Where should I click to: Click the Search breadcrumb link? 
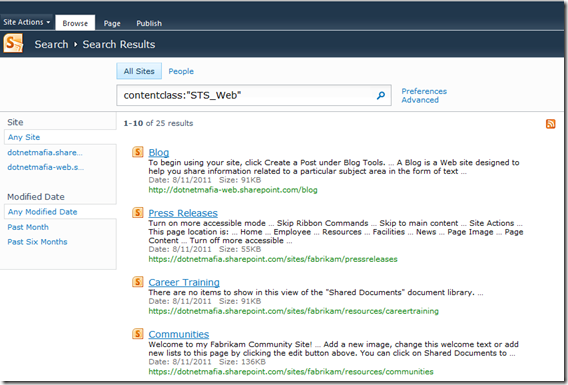click(x=51, y=44)
